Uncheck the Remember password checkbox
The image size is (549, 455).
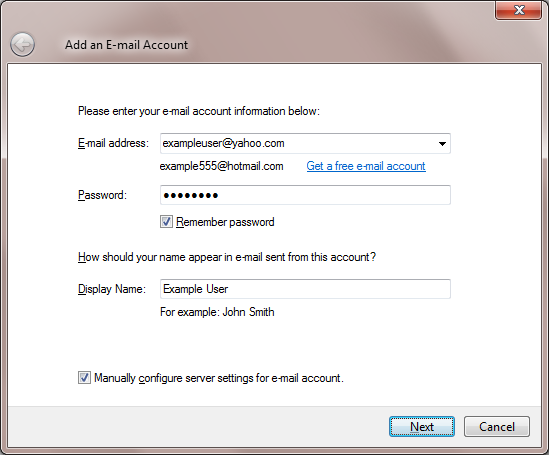coord(166,222)
